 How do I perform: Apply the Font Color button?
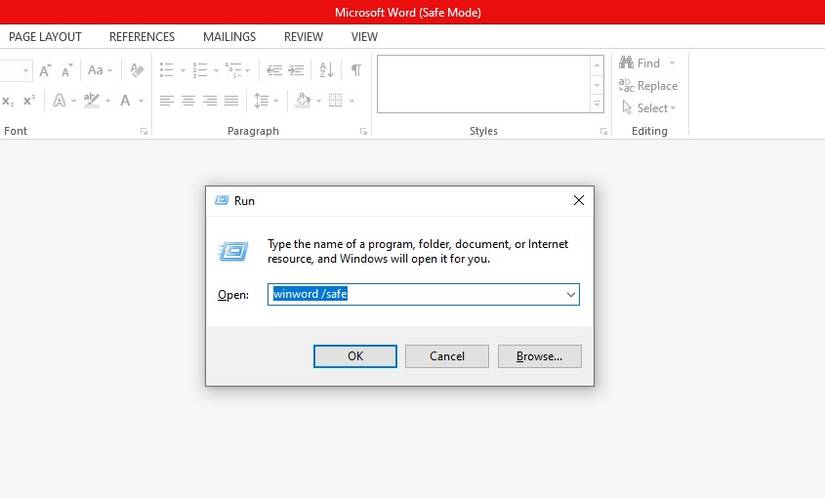click(125, 100)
